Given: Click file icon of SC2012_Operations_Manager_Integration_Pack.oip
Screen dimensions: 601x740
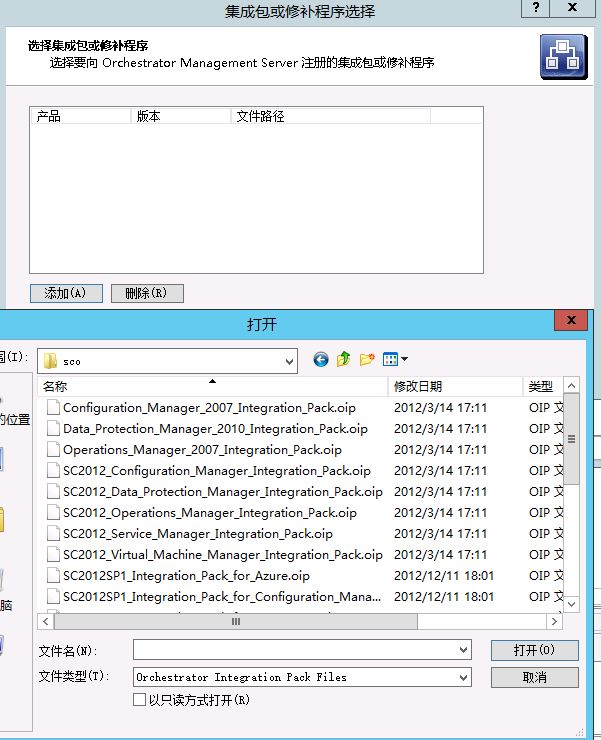Looking at the screenshot, I should [53, 513].
